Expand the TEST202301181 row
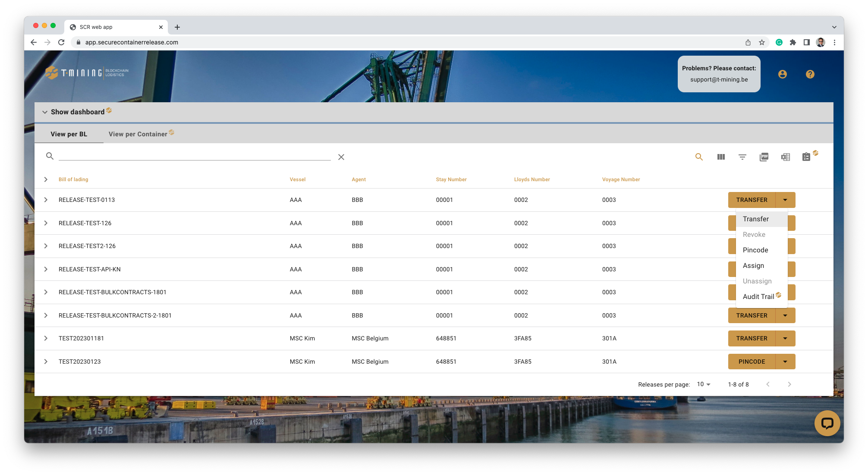The image size is (868, 475). [x=46, y=338]
